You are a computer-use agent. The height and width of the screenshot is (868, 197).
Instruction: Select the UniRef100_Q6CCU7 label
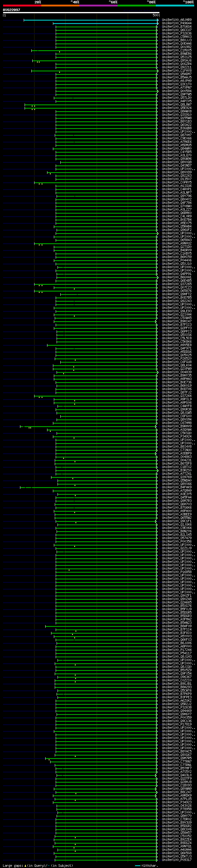point(177,30)
